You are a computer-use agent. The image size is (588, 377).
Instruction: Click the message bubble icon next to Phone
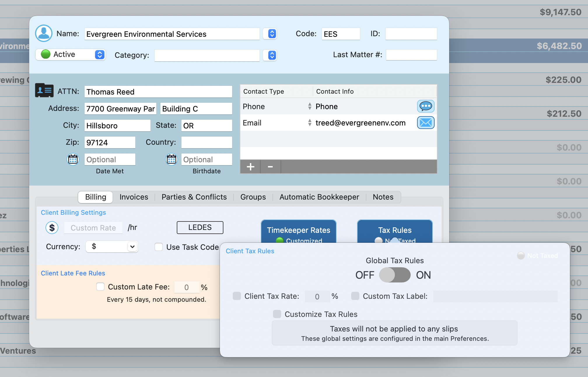(426, 106)
